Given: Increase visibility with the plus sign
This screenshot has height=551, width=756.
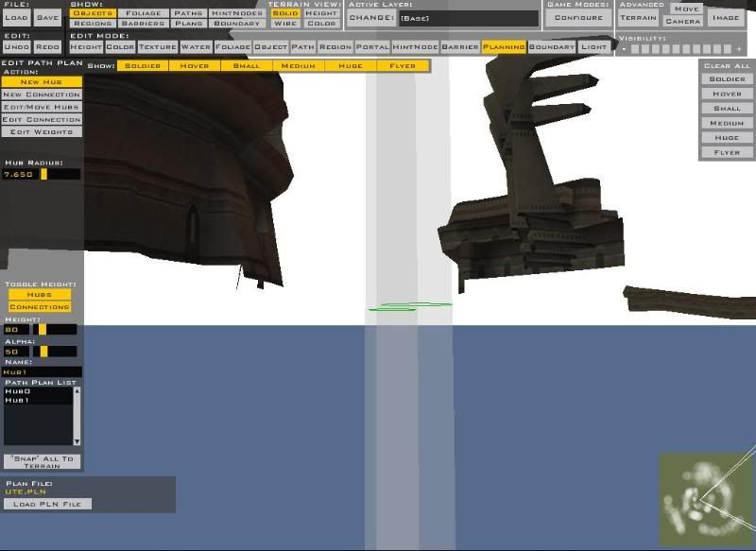Looking at the screenshot, I should point(739,49).
